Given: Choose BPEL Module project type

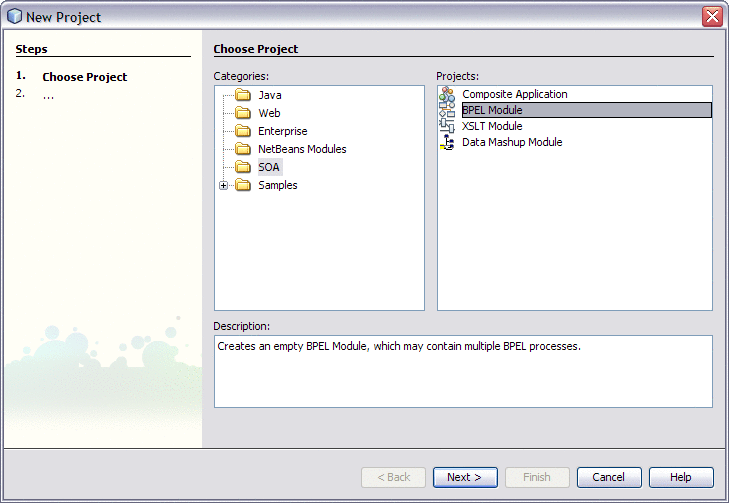Looking at the screenshot, I should [586, 110].
